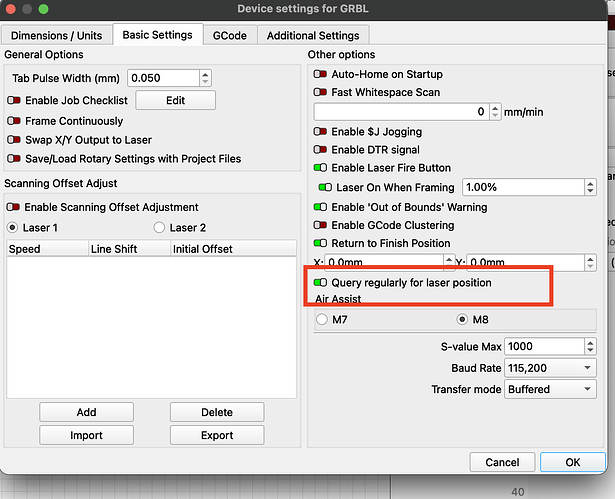Toggle Swap X/Y Output to Laser
Screen dimensions: 615x499
[14, 139]
